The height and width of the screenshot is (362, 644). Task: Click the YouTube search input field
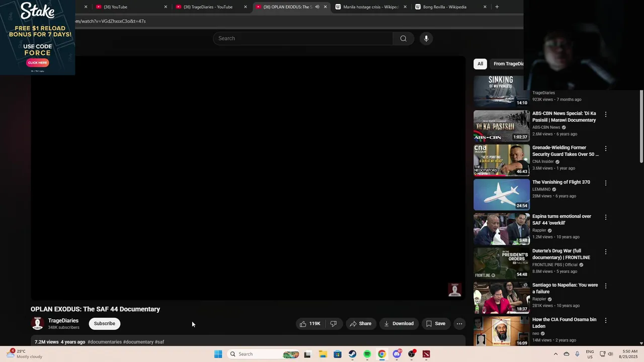[303, 38]
